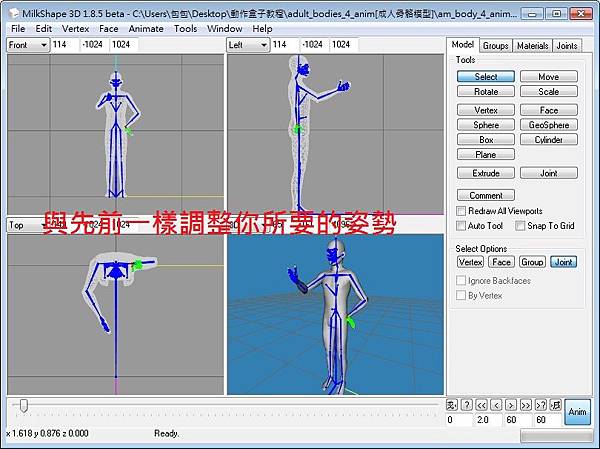Viewport: 600px width, 449px height.
Task: Click inside the blue 3D perspective viewport
Action: pos(335,314)
